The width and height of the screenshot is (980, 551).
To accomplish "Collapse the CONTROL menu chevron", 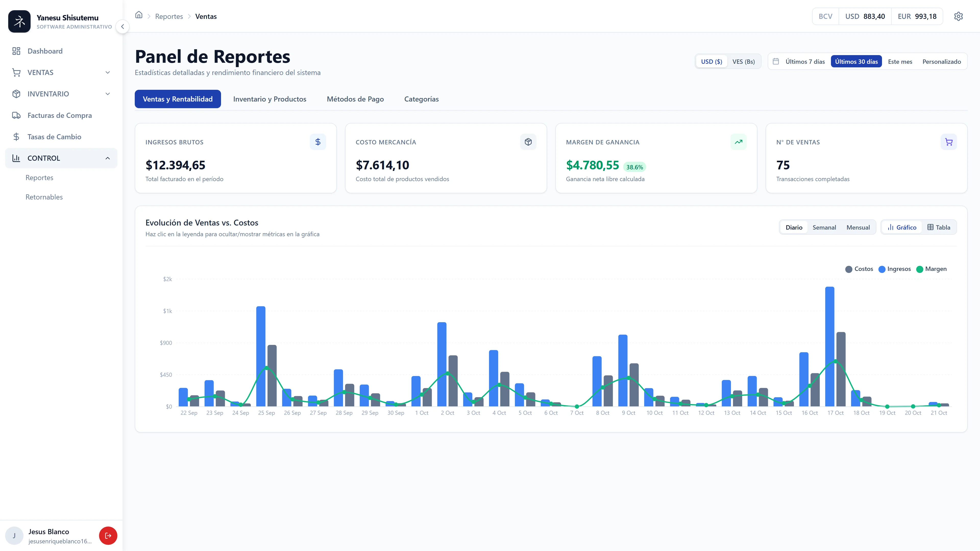I will [x=108, y=158].
